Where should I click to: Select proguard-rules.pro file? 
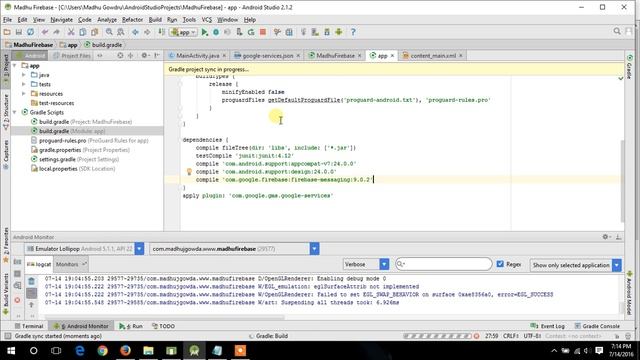coord(89,140)
